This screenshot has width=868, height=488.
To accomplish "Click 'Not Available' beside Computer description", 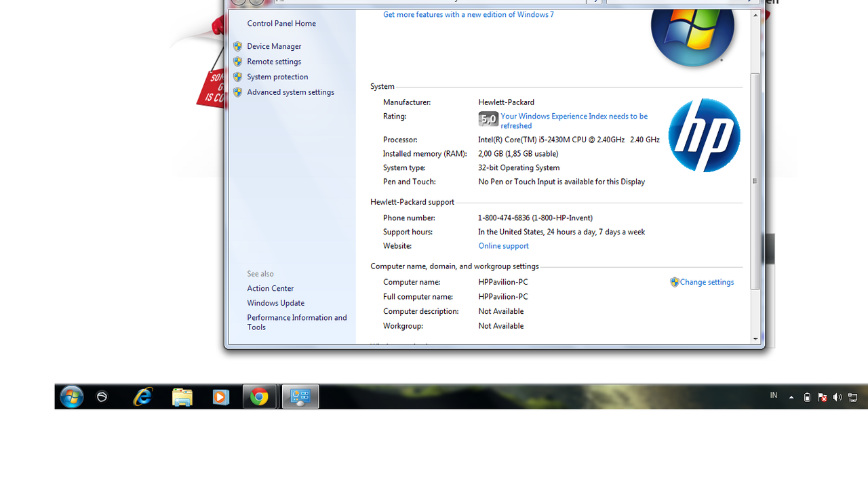I will coord(500,311).
